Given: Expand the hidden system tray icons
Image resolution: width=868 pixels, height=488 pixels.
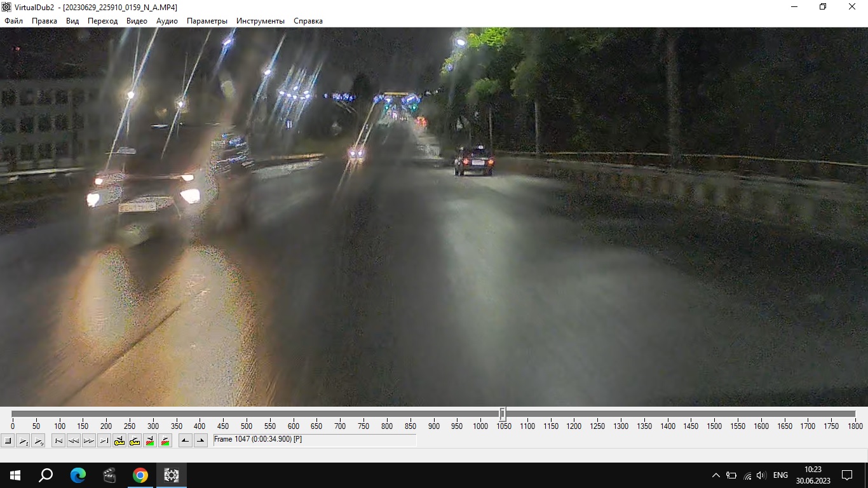Looking at the screenshot, I should click(x=716, y=475).
